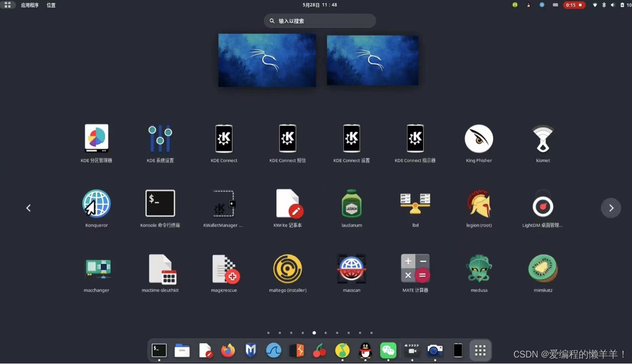The width and height of the screenshot is (632, 364).
Task: Toggle the show applications grid button
Action: coord(480,350)
